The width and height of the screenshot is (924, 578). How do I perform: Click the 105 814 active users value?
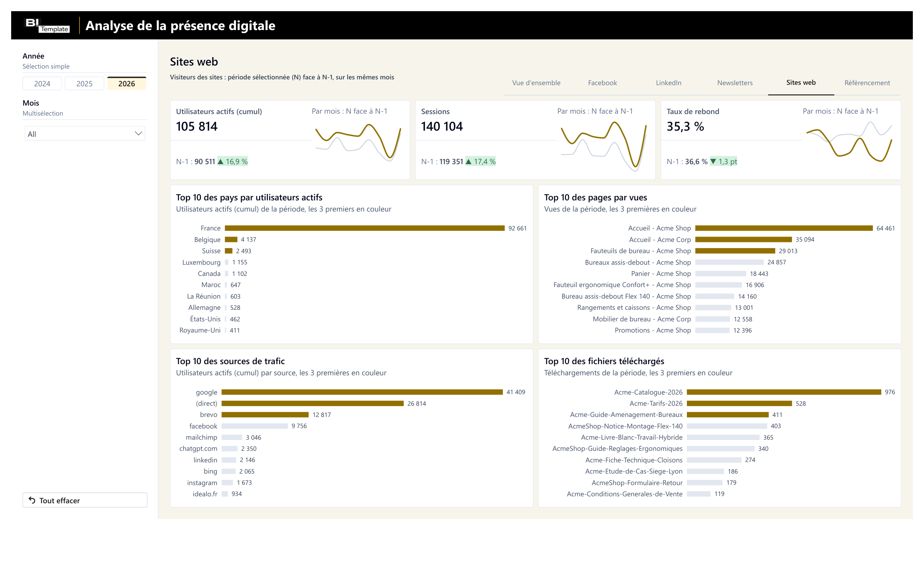coord(197,126)
